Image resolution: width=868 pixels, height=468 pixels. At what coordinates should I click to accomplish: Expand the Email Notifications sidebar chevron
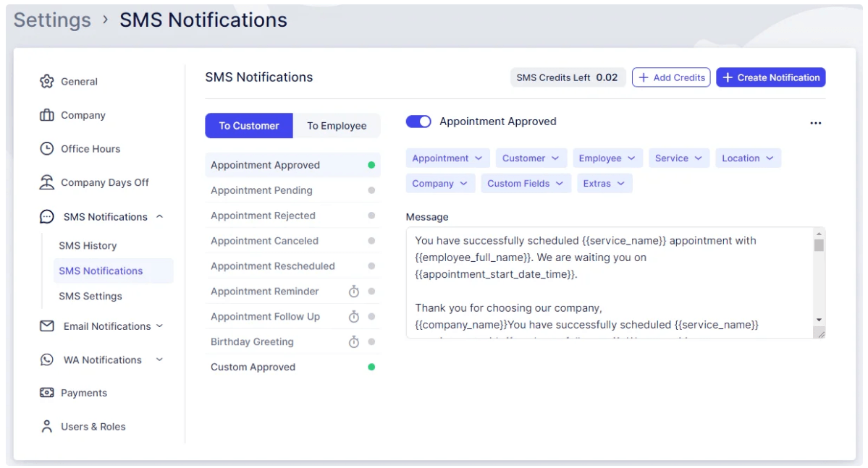click(x=159, y=326)
